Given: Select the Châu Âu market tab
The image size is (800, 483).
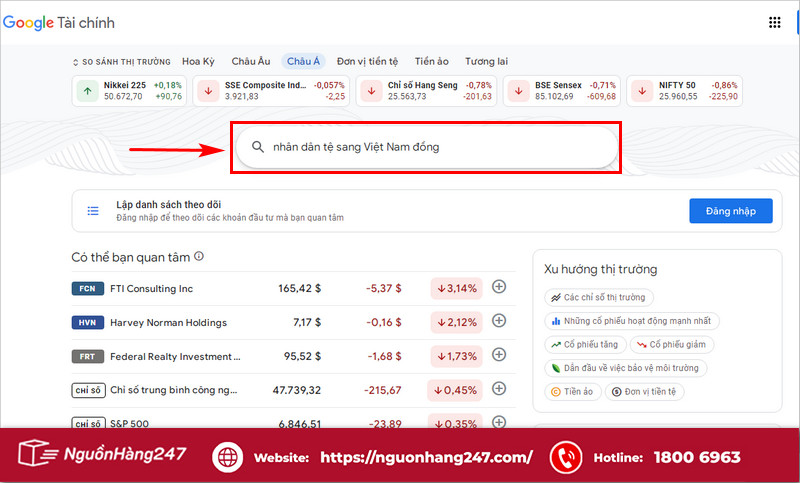Looking at the screenshot, I should click(x=250, y=61).
